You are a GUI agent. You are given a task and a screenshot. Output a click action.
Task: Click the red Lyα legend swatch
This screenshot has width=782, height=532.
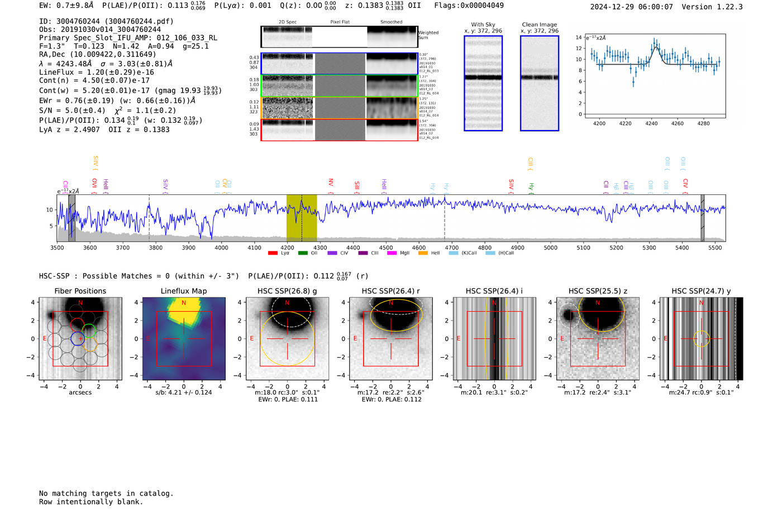point(273,253)
